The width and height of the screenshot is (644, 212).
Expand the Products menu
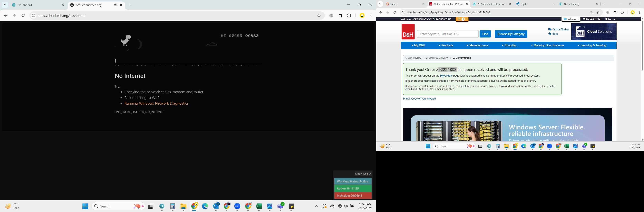[x=446, y=45]
